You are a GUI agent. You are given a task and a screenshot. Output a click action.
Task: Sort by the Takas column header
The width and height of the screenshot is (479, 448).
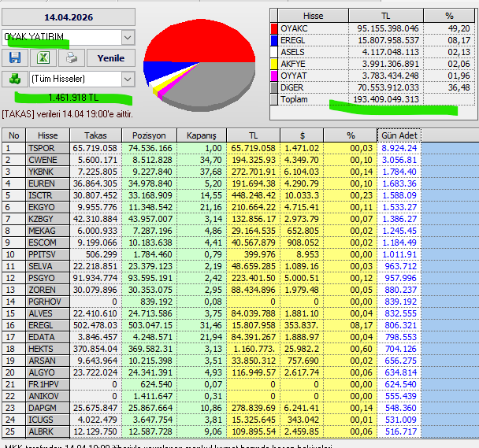(95, 135)
